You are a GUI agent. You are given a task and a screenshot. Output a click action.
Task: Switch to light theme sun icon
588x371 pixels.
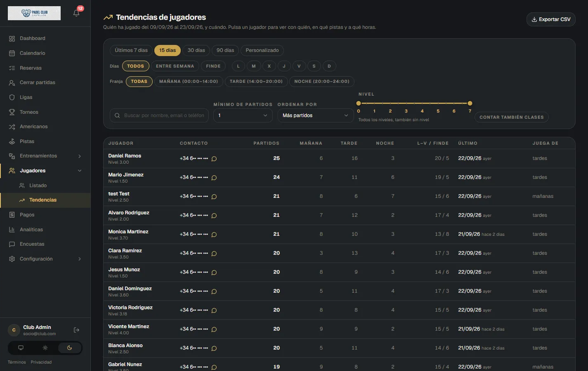[x=45, y=348]
